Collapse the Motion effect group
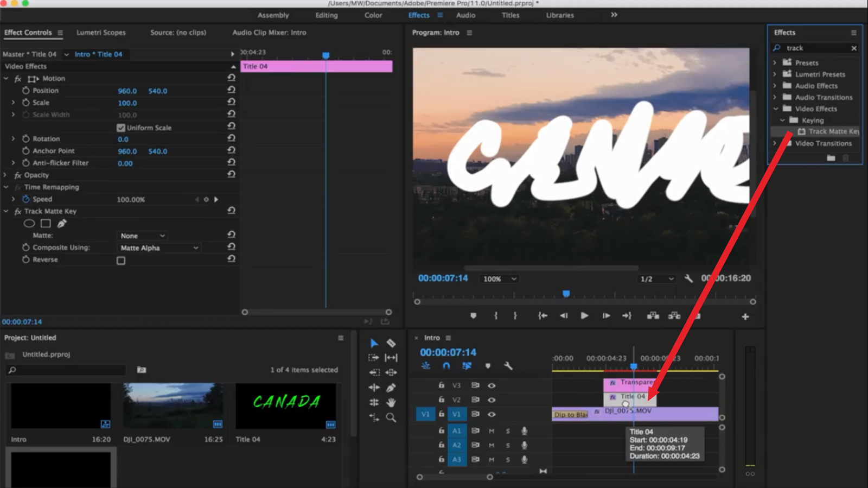This screenshot has width=868, height=488. [6, 79]
